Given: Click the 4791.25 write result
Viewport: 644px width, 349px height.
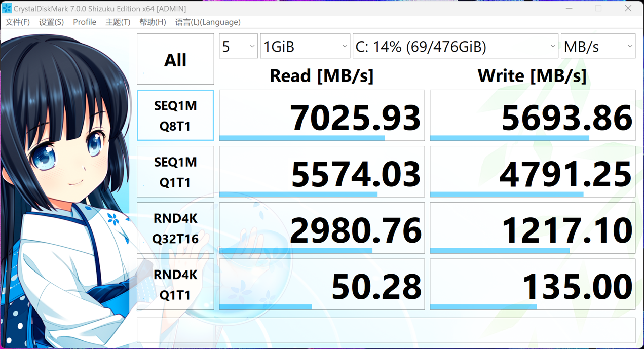Looking at the screenshot, I should (533, 172).
